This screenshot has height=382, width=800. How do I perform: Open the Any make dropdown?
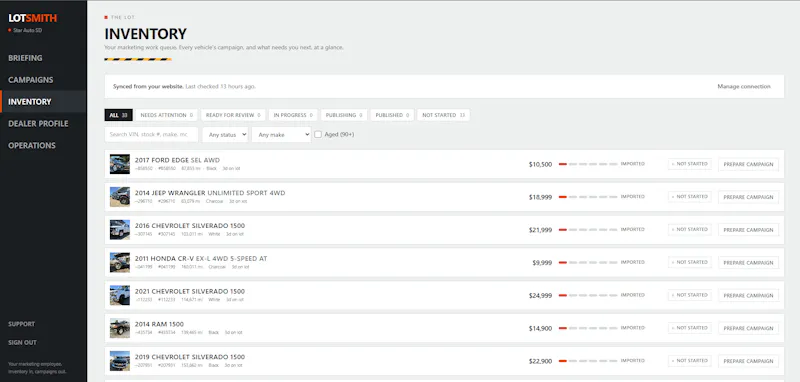tap(281, 135)
